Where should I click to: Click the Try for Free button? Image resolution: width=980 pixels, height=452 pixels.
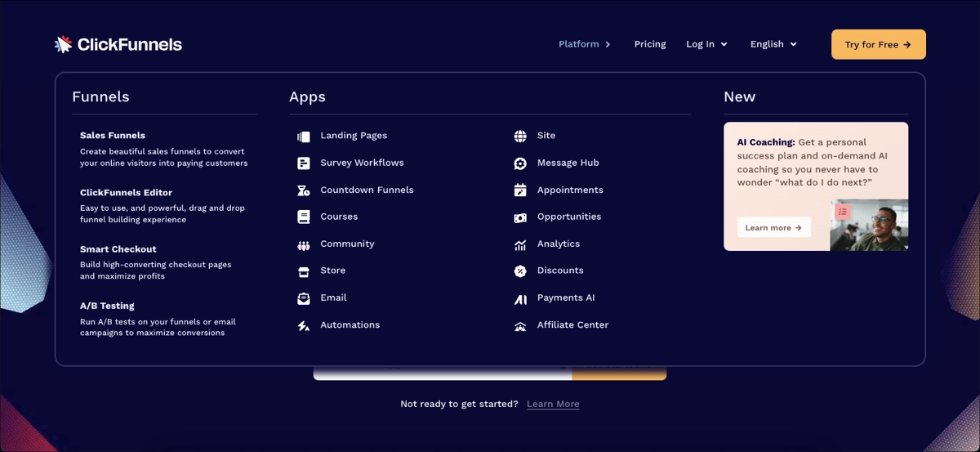(x=878, y=45)
